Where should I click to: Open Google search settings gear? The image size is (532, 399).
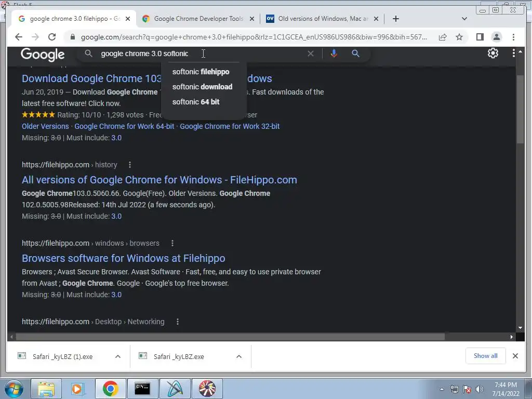click(x=493, y=53)
